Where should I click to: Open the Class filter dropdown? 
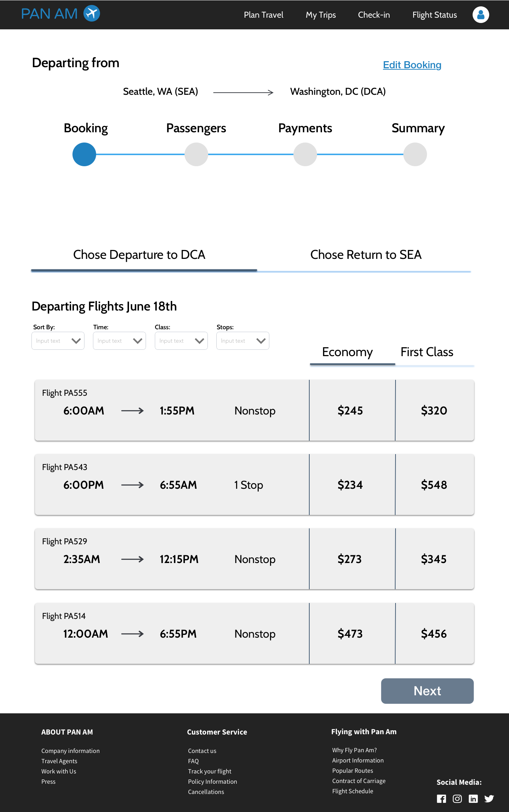tap(181, 341)
